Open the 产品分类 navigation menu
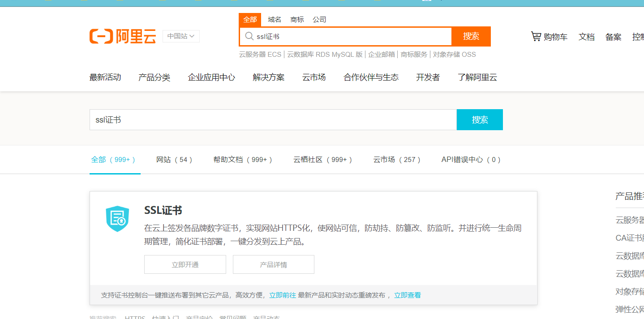Screen dimensions: 644x319 coord(154,77)
